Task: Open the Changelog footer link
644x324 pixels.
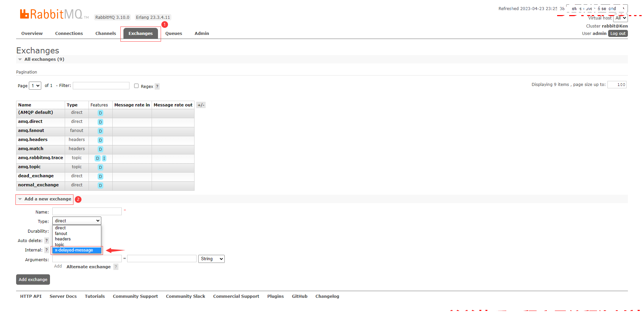Action: click(x=327, y=296)
